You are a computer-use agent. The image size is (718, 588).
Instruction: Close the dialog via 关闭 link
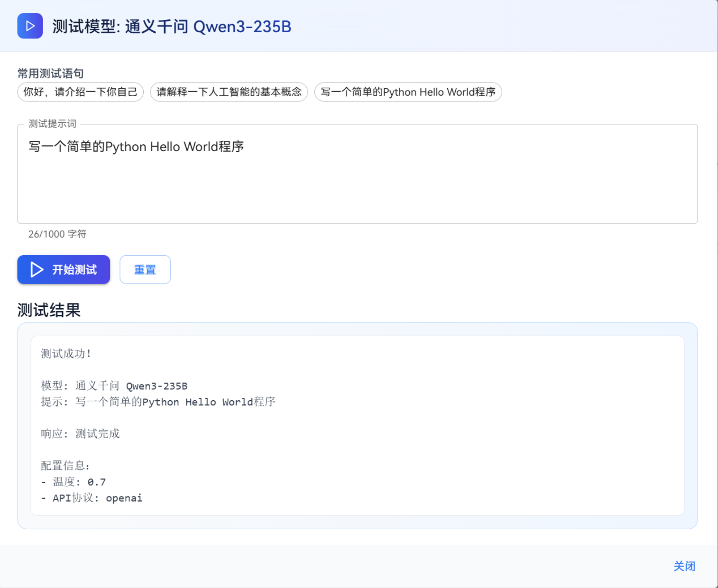[x=684, y=566]
